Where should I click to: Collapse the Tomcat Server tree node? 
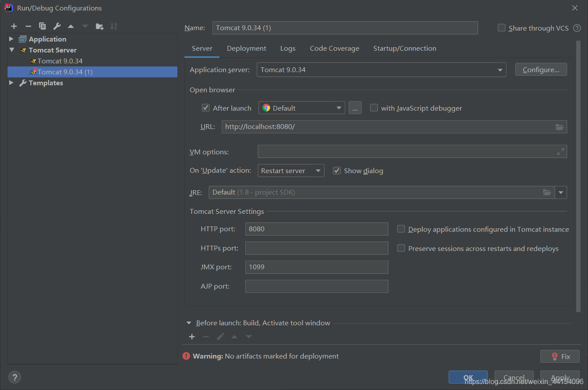pos(11,50)
